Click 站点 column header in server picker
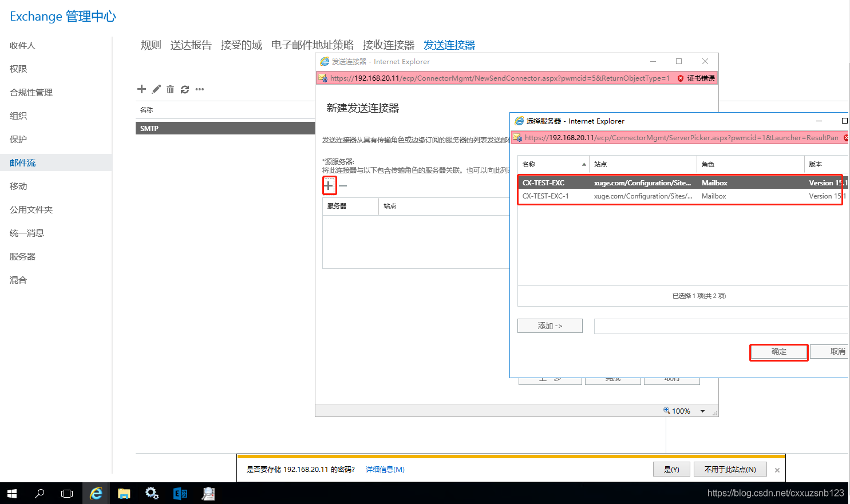This screenshot has width=850, height=504. (x=643, y=164)
